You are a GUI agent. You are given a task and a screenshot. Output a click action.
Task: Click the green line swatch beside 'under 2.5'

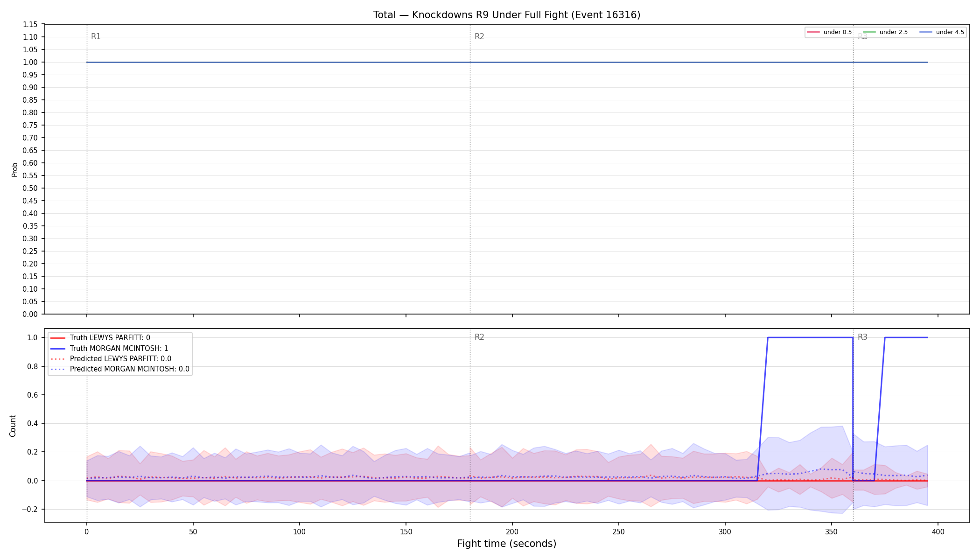pyautogui.click(x=869, y=32)
